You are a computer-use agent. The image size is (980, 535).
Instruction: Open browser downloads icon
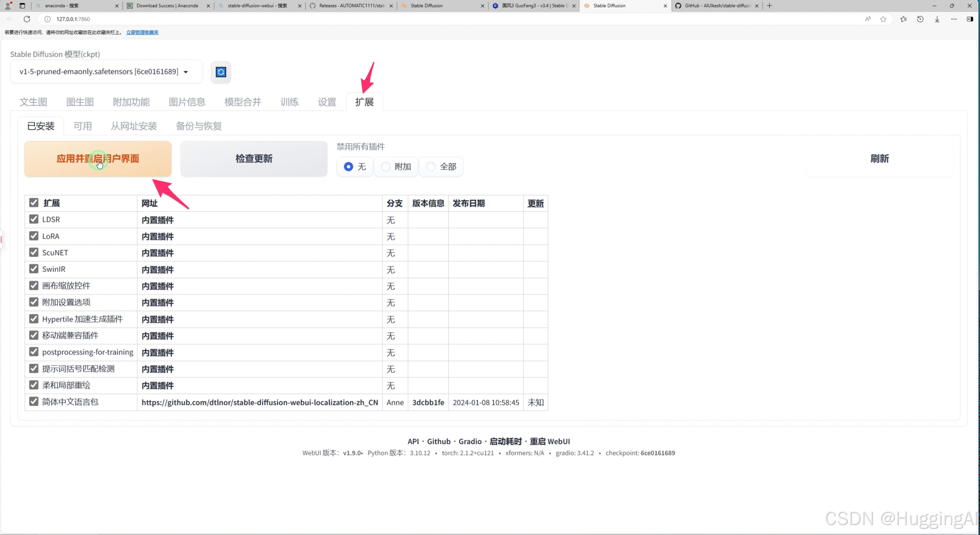point(937,19)
